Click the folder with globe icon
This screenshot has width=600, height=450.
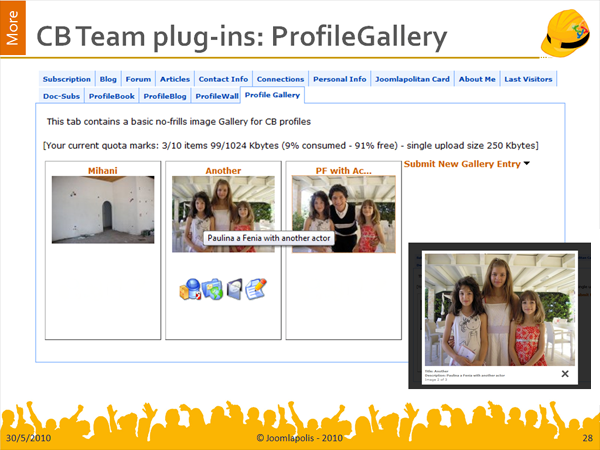212,289
